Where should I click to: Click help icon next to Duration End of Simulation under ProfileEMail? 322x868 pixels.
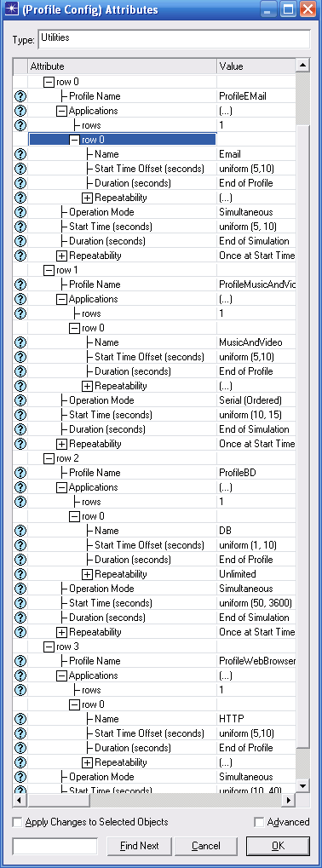pos(20,241)
